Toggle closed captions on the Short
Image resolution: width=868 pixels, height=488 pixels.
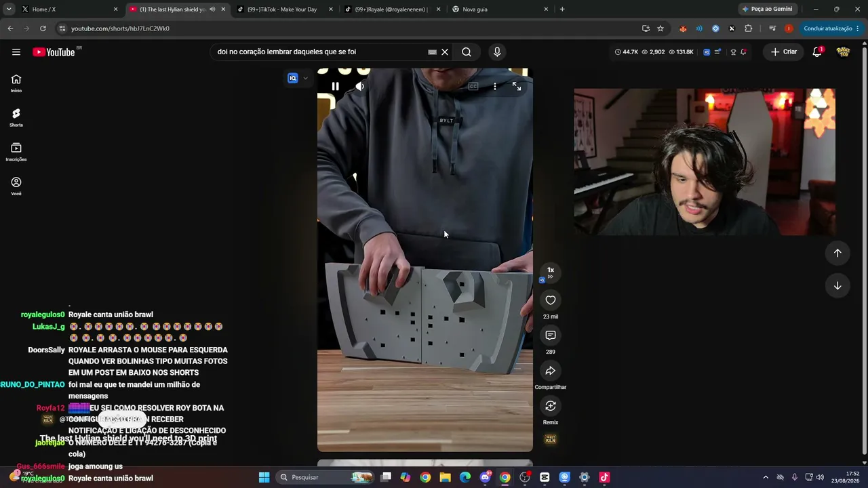coord(473,86)
